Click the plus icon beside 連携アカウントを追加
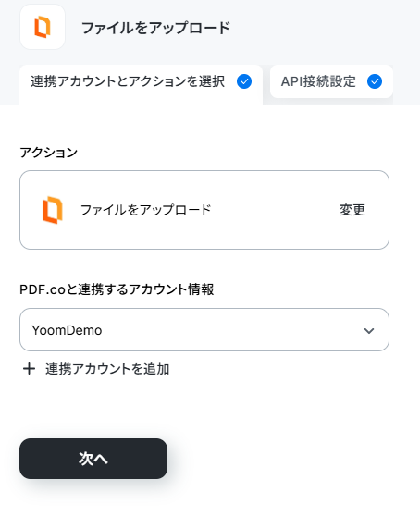The height and width of the screenshot is (516, 420). [x=29, y=369]
